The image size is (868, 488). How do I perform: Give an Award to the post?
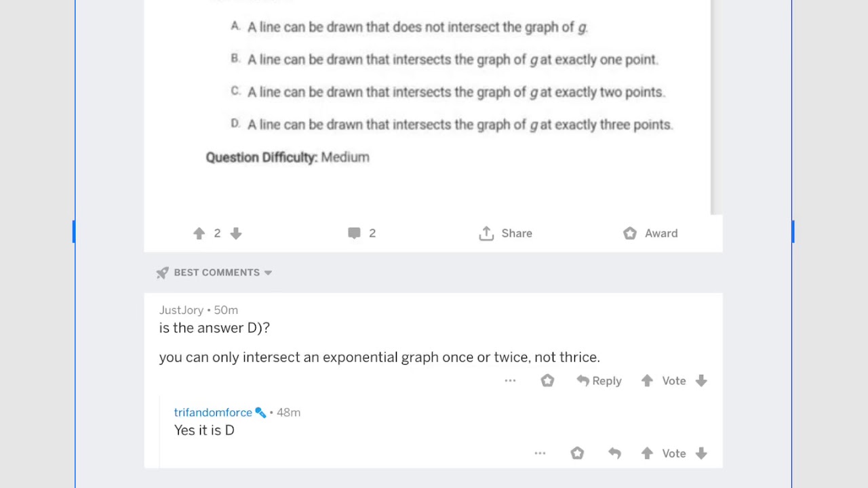click(650, 233)
